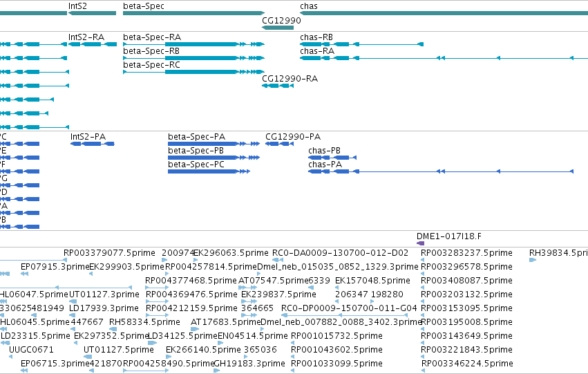Select the beta-Spec-PB coding feature
588x374 pixels.
(214, 158)
